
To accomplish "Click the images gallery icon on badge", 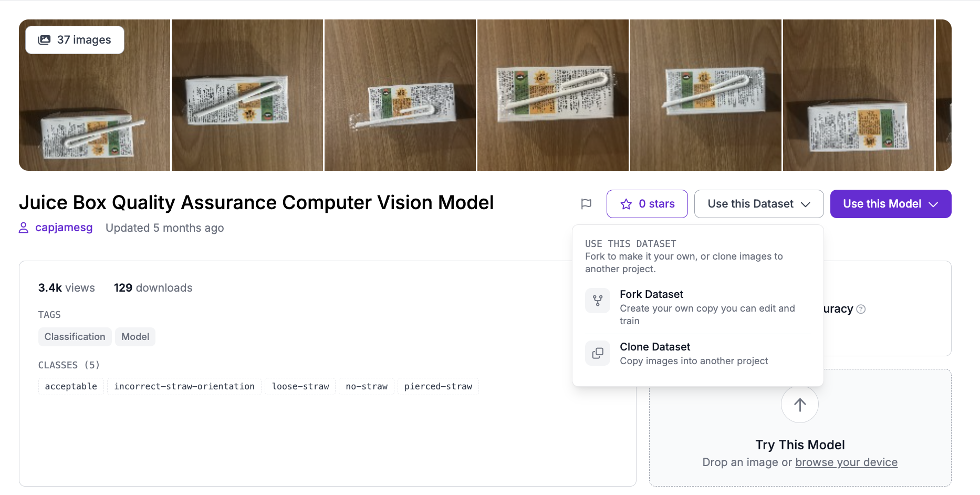I will point(45,40).
